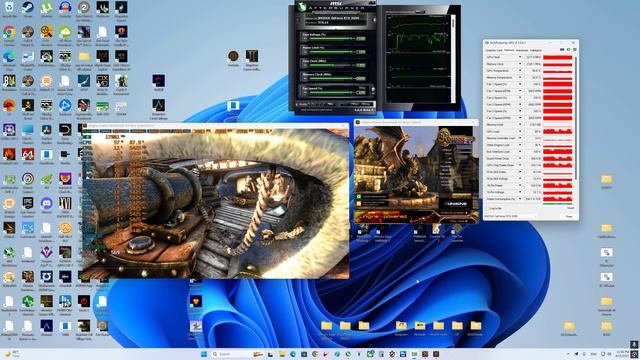The height and width of the screenshot is (360, 640).
Task: Click the Afterburner Apply button
Action: (345, 104)
